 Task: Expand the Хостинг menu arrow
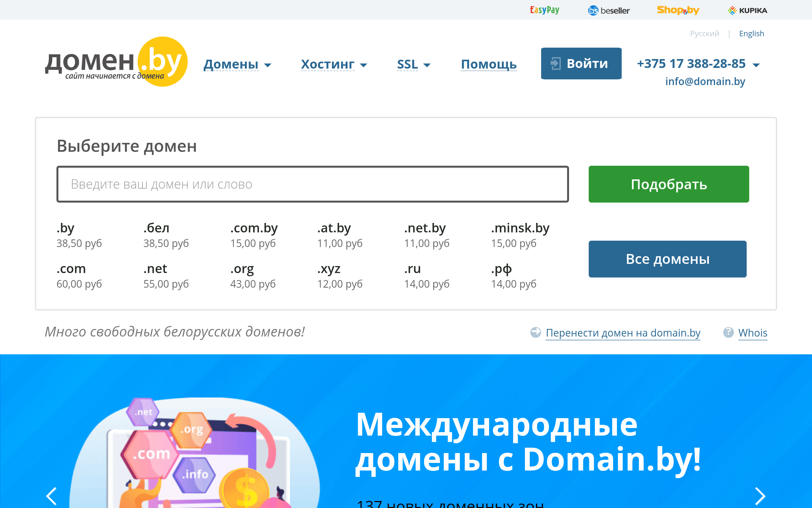pos(363,65)
